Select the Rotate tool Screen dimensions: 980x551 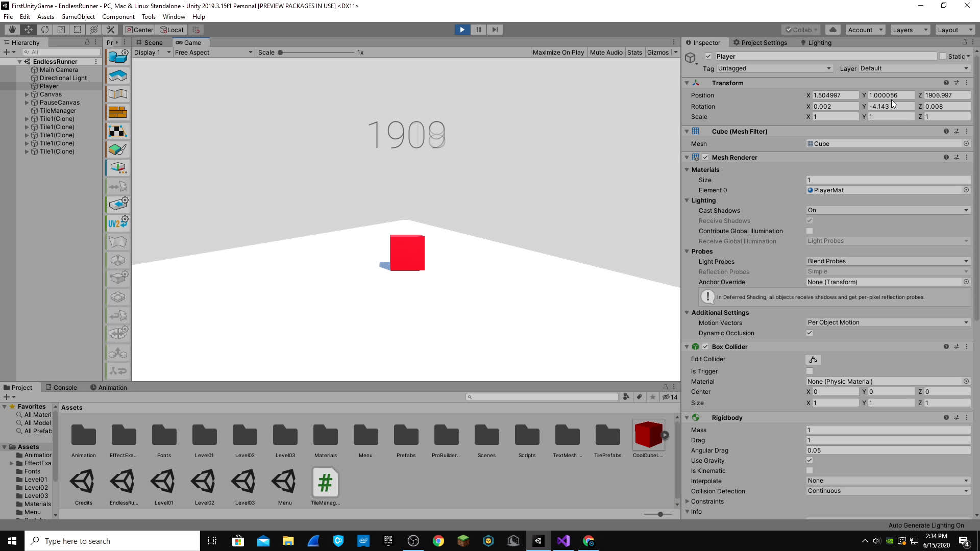pyautogui.click(x=45, y=29)
